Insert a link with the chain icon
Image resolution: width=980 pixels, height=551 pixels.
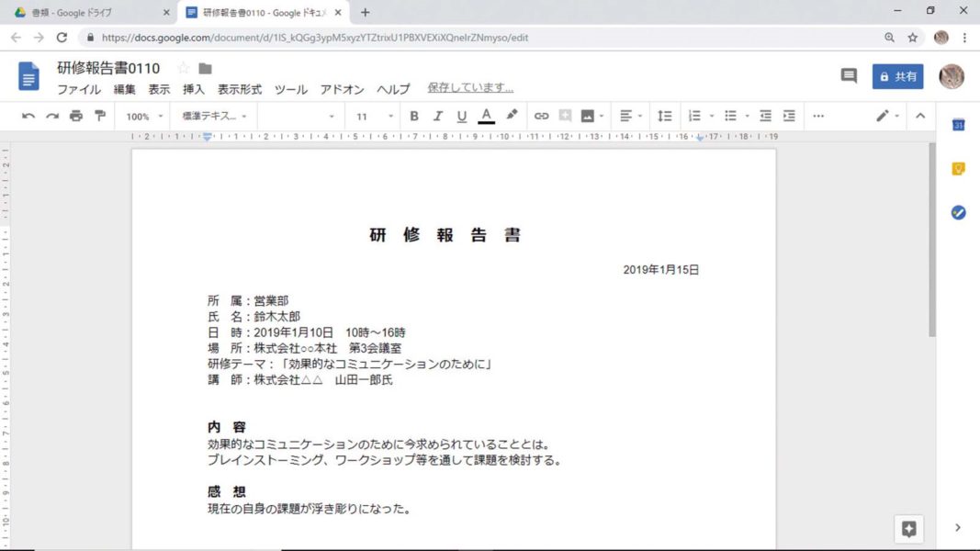(541, 117)
